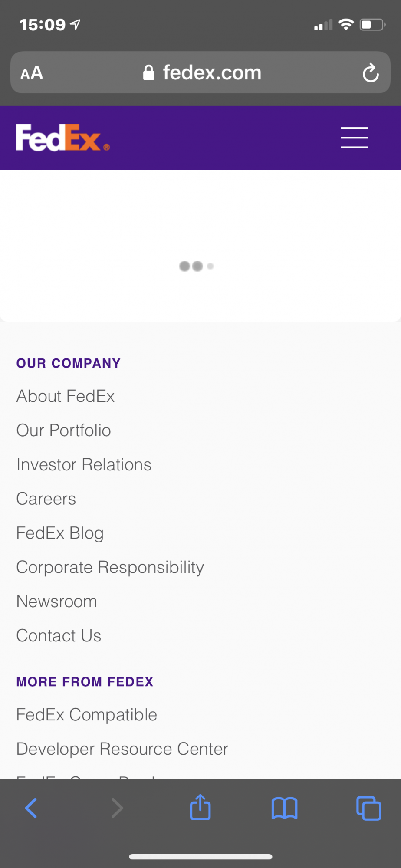Image resolution: width=401 pixels, height=868 pixels.
Task: Open FedEx Compatible link
Action: point(86,715)
